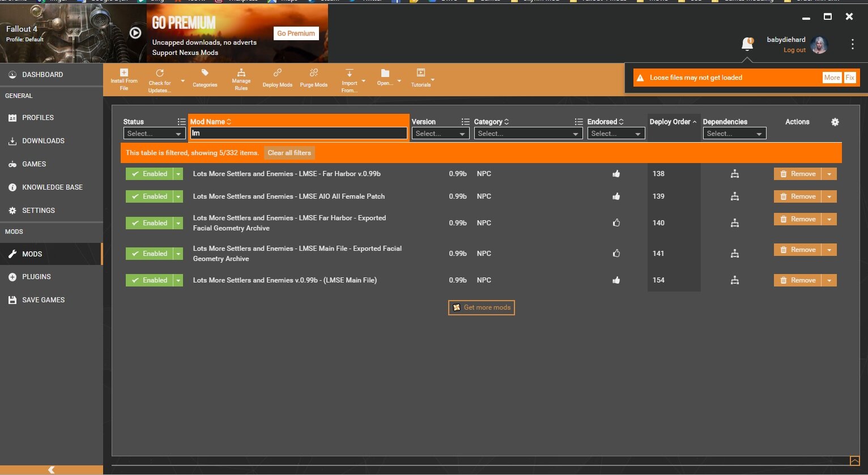This screenshot has width=868, height=475.
Task: Toggle Enabled for LMSE Main File v.0.99b
Action: [150, 280]
